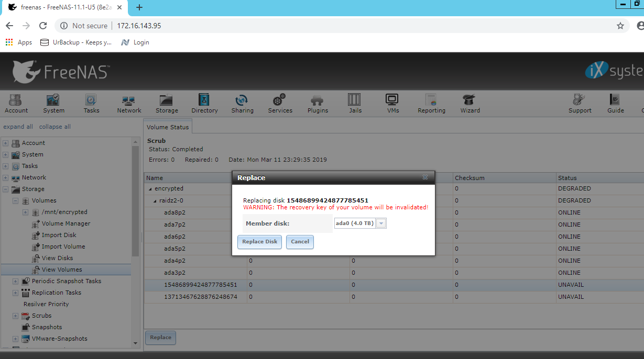
Task: Select Import Disk in tree
Action: click(59, 235)
